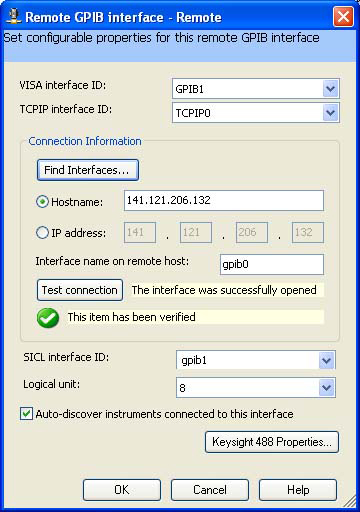The image size is (360, 512).
Task: Click the second IP octet field 121
Action: (196, 232)
